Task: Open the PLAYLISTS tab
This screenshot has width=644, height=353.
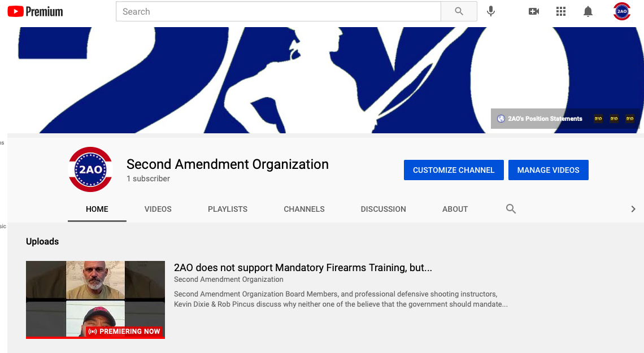Action: coord(228,210)
